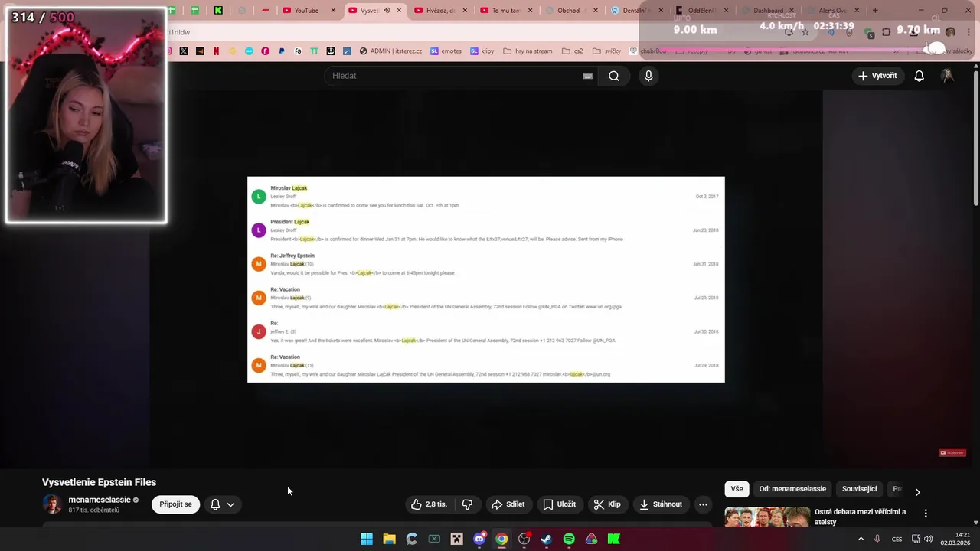980x551 pixels.
Task: Switch to the Dashboard tab
Action: click(x=768, y=11)
